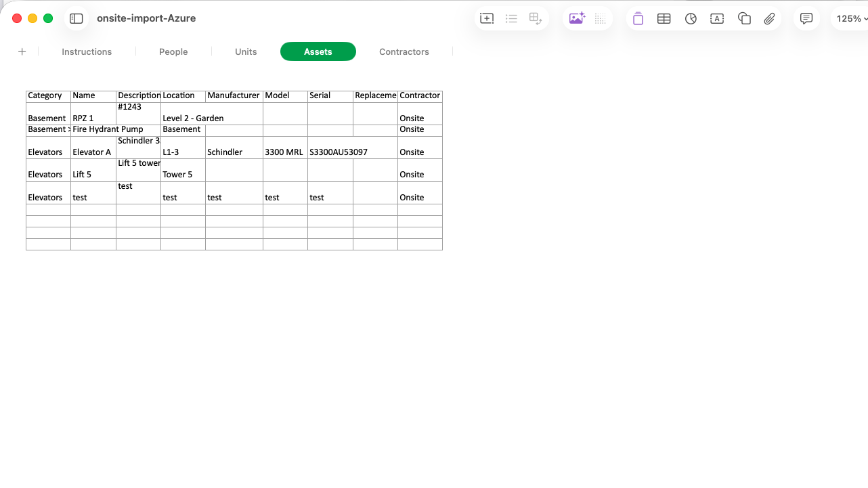Insert a shape from toolbar
This screenshot has height=488, width=868.
pyautogui.click(x=744, y=19)
